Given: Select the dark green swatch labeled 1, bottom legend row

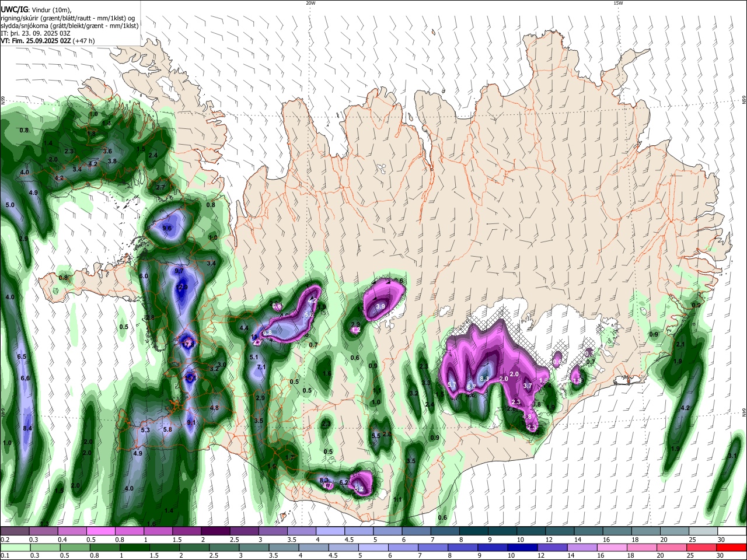Looking at the screenshot, I should point(134,547).
